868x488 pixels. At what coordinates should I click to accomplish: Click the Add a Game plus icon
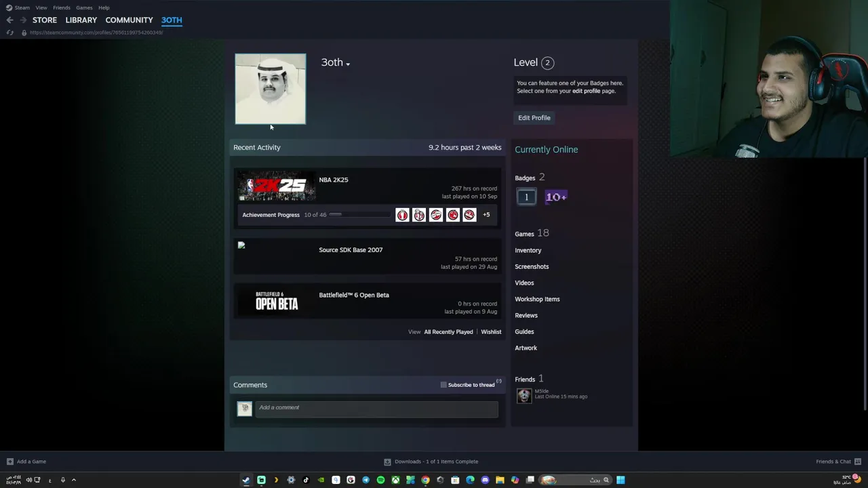pos(9,462)
